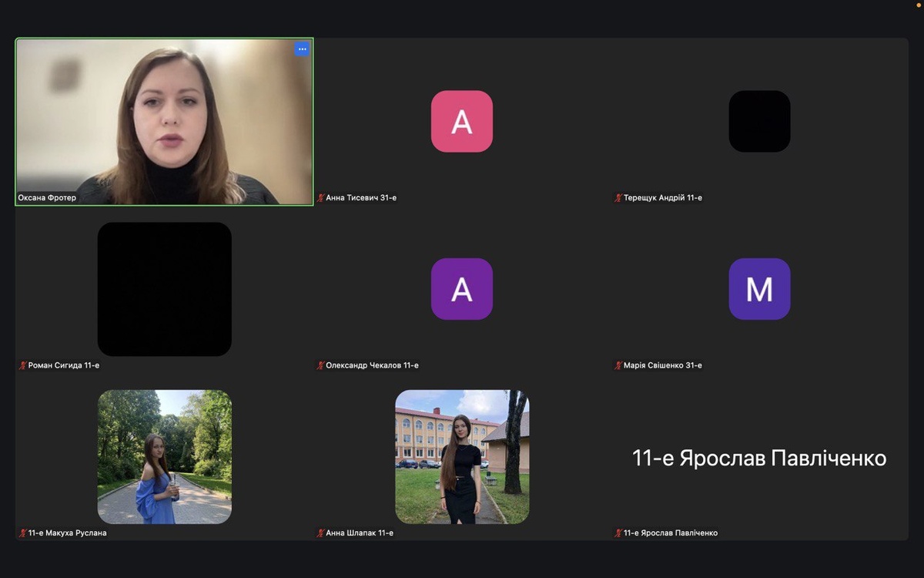Screen dimensions: 924x578
Task: Click Марія Свішенко's "M" avatar
Action: pyautogui.click(x=759, y=289)
